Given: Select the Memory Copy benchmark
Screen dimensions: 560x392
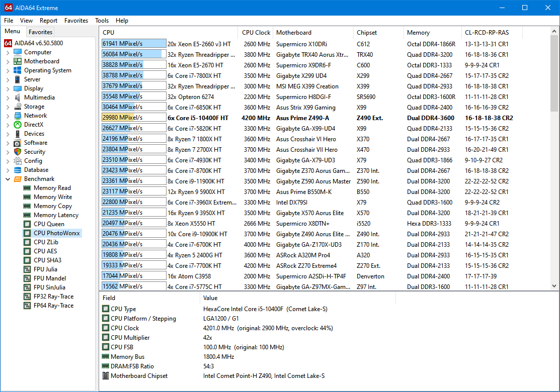Looking at the screenshot, I should pyautogui.click(x=52, y=206).
